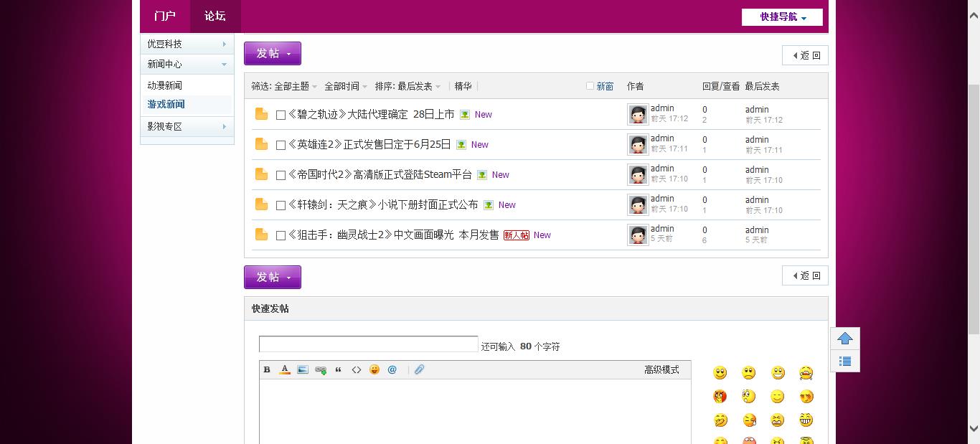
Task: Switch to the 论坛 tab
Action: tap(215, 16)
